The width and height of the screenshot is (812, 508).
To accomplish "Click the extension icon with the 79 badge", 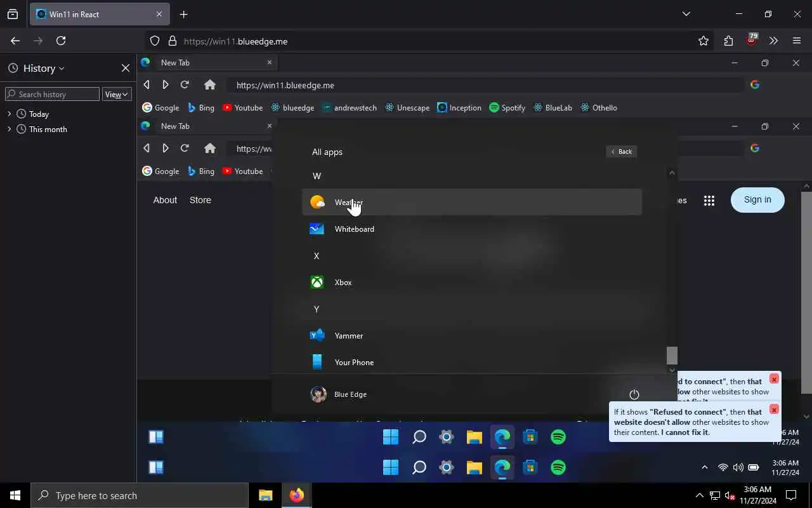I will click(x=751, y=40).
